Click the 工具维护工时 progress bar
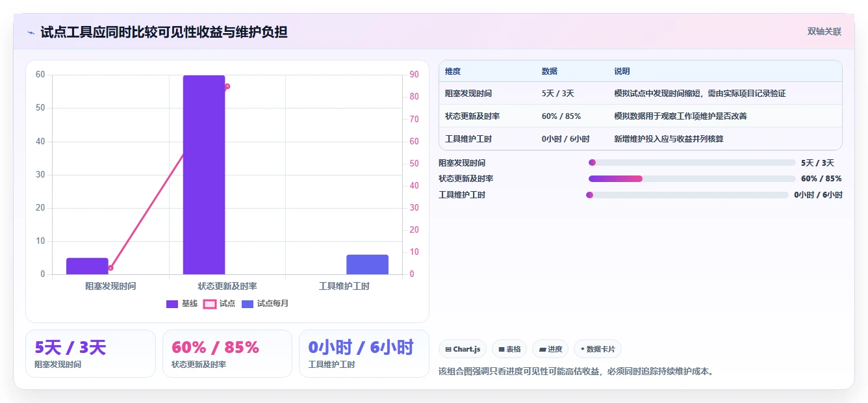This screenshot has height=403, width=868. 687,195
